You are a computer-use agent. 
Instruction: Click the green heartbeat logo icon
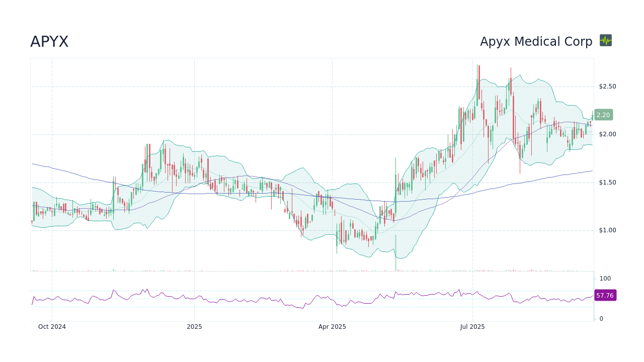(x=606, y=41)
